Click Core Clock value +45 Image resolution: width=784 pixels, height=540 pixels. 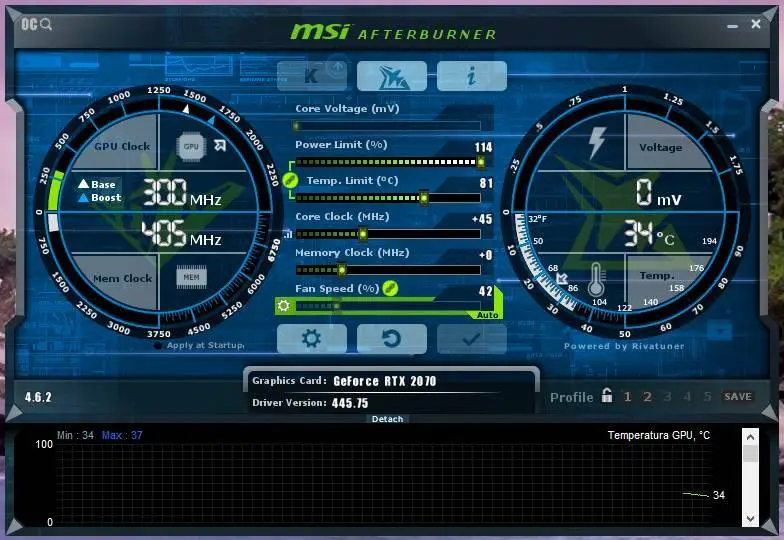tap(482, 219)
